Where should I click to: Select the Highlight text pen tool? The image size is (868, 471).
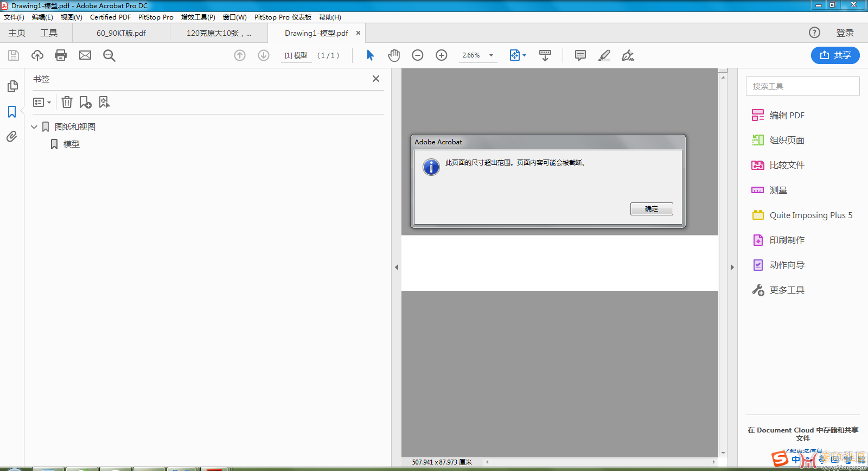point(604,55)
